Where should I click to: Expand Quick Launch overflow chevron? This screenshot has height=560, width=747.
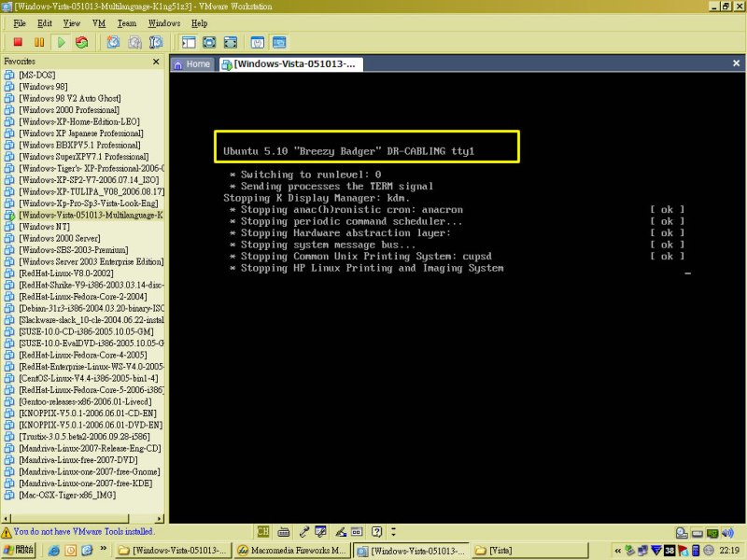[104, 549]
